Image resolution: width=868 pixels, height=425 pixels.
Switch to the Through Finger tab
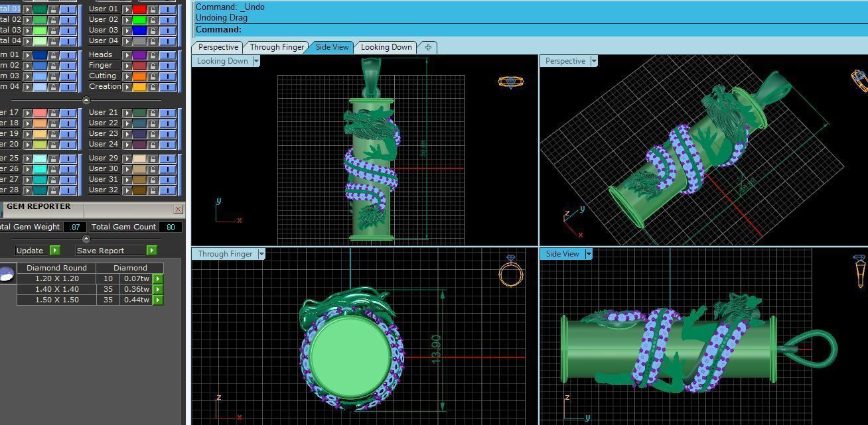277,47
